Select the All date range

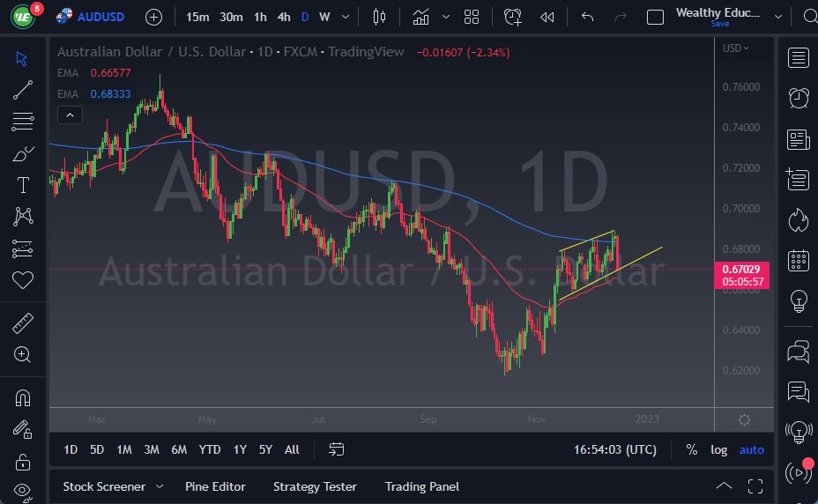(292, 449)
